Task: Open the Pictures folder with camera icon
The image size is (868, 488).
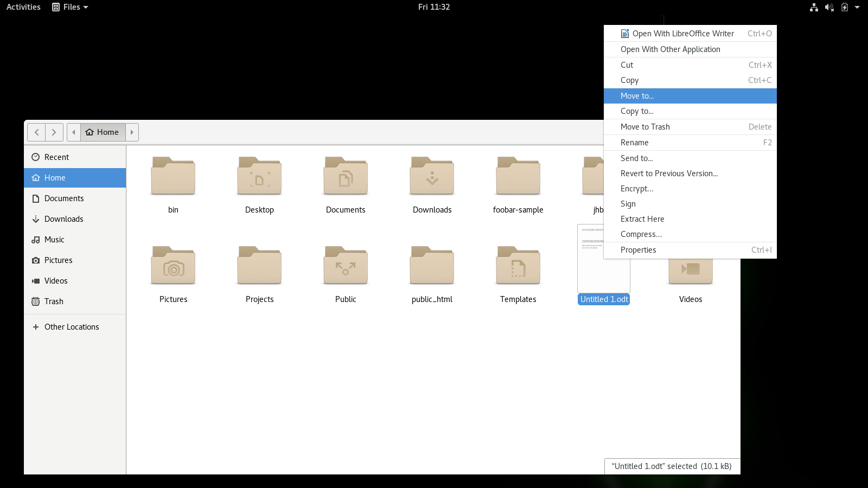Action: [173, 266]
